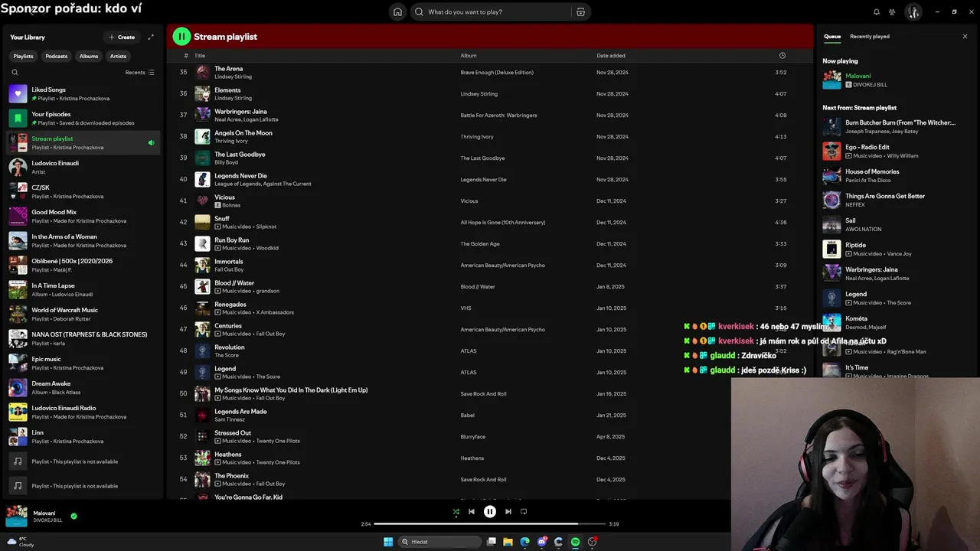
Task: Open Microsoft Edge from the taskbar
Action: click(x=524, y=542)
